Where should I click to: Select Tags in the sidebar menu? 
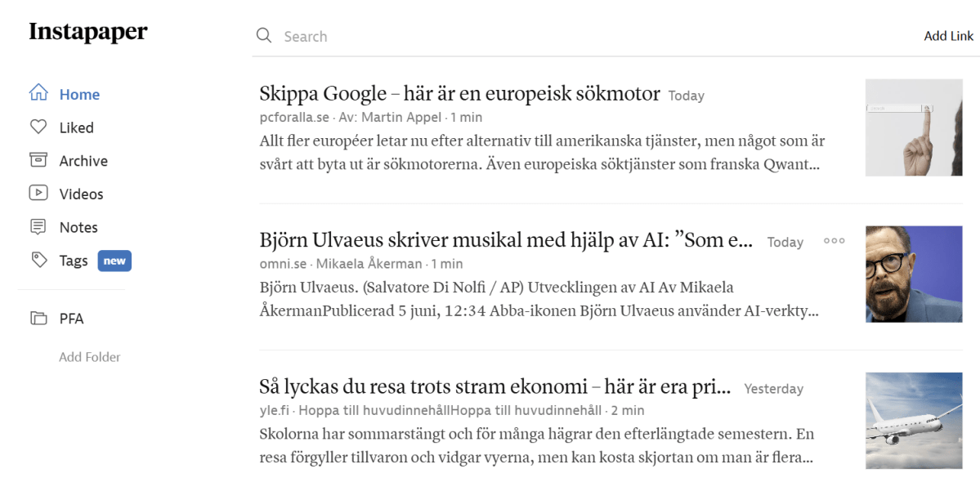coord(74,260)
